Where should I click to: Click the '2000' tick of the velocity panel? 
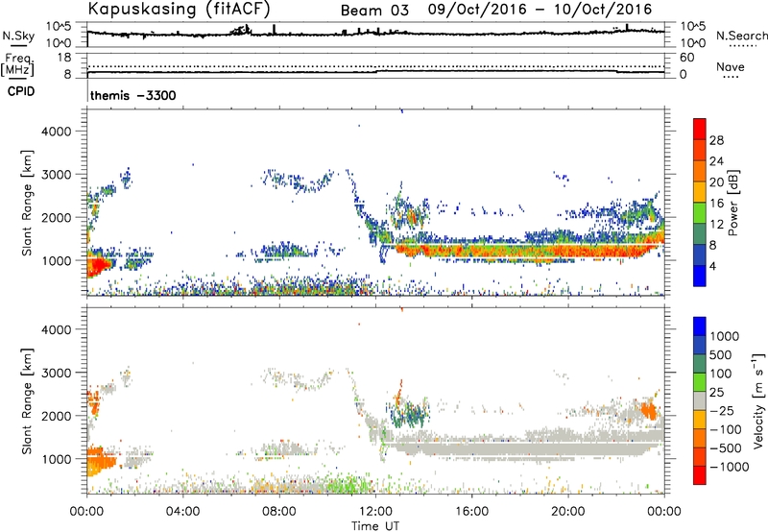click(57, 416)
